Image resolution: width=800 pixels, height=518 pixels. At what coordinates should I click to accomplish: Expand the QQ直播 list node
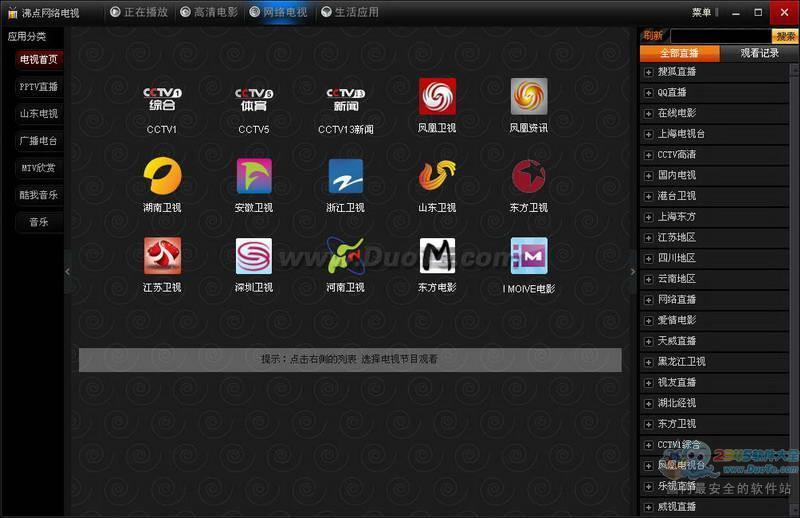(648, 93)
